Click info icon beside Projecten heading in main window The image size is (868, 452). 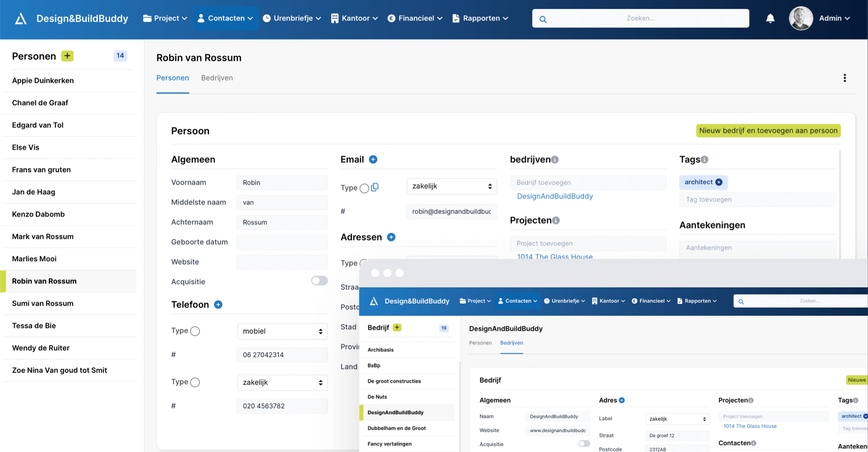(556, 220)
